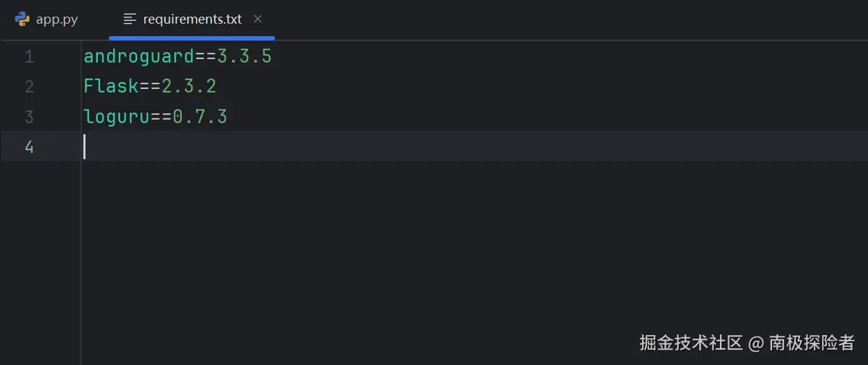
Task: Click the 0.7.3 version number
Action: point(200,117)
